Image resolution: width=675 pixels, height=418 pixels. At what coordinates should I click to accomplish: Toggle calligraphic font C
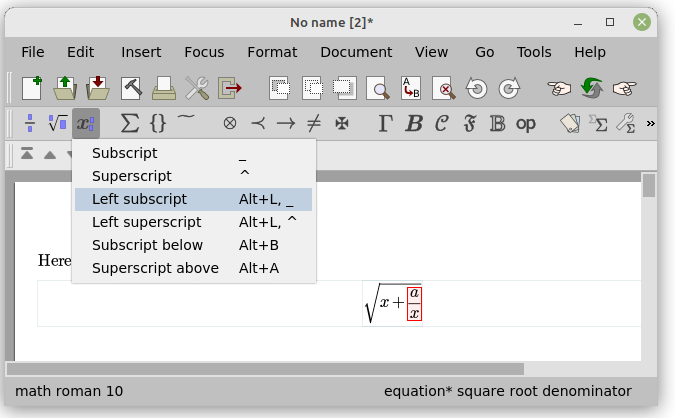441,124
